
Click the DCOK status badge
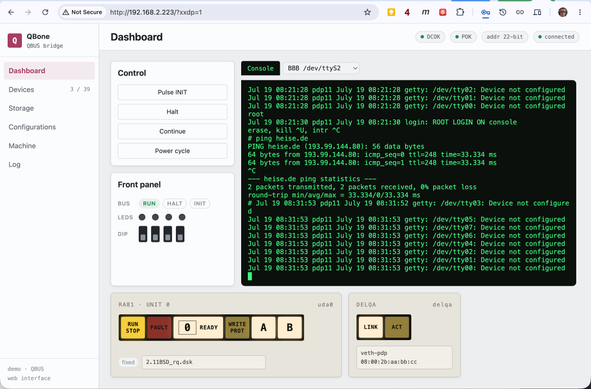430,37
